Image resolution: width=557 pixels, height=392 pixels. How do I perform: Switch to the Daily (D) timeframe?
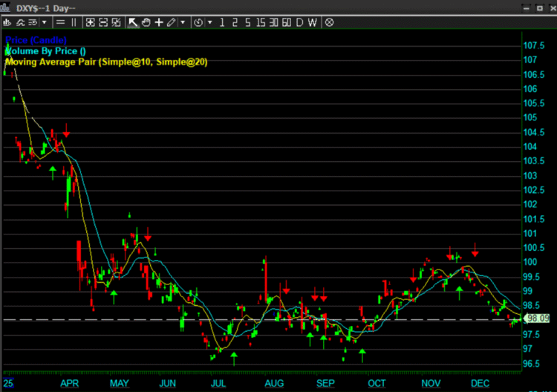click(x=301, y=22)
